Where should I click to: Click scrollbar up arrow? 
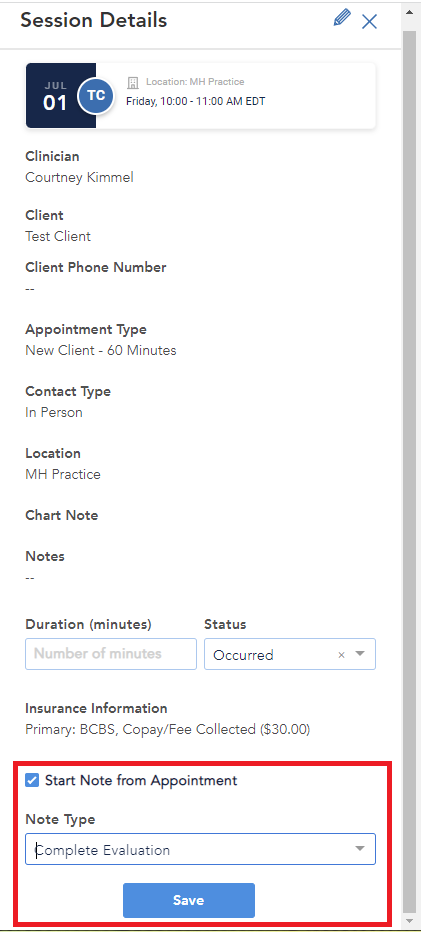(410, 11)
